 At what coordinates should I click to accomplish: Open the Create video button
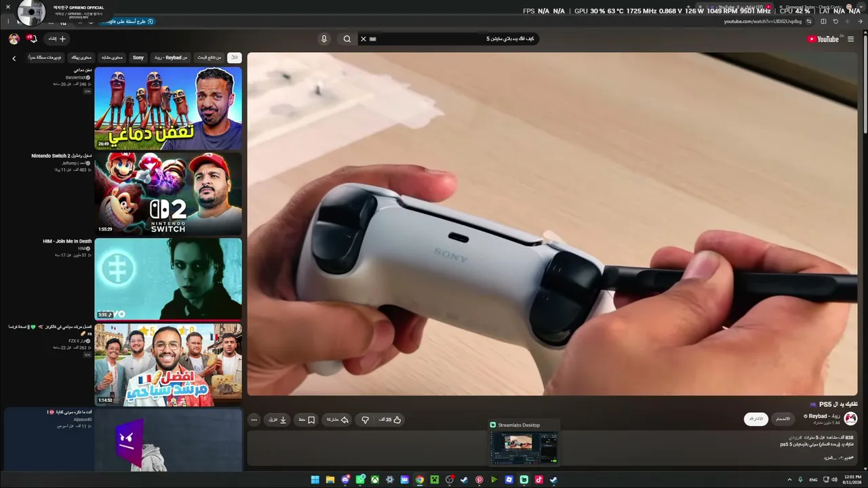58,39
